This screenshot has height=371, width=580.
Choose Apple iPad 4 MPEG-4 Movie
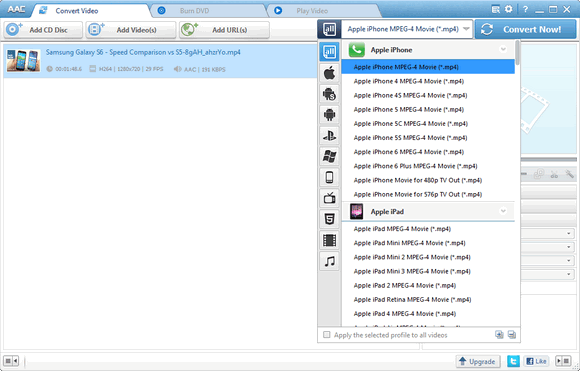(x=428, y=314)
